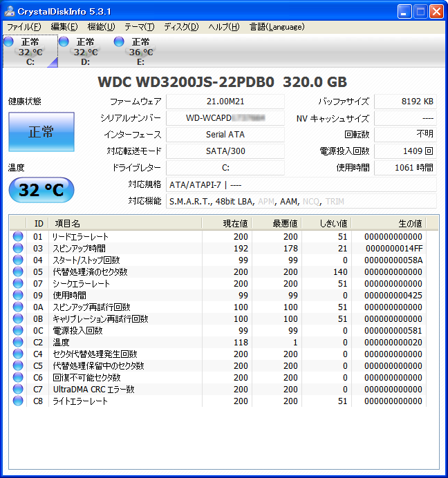Open the 機能(U) menu
The image size is (448, 478).
(x=101, y=27)
